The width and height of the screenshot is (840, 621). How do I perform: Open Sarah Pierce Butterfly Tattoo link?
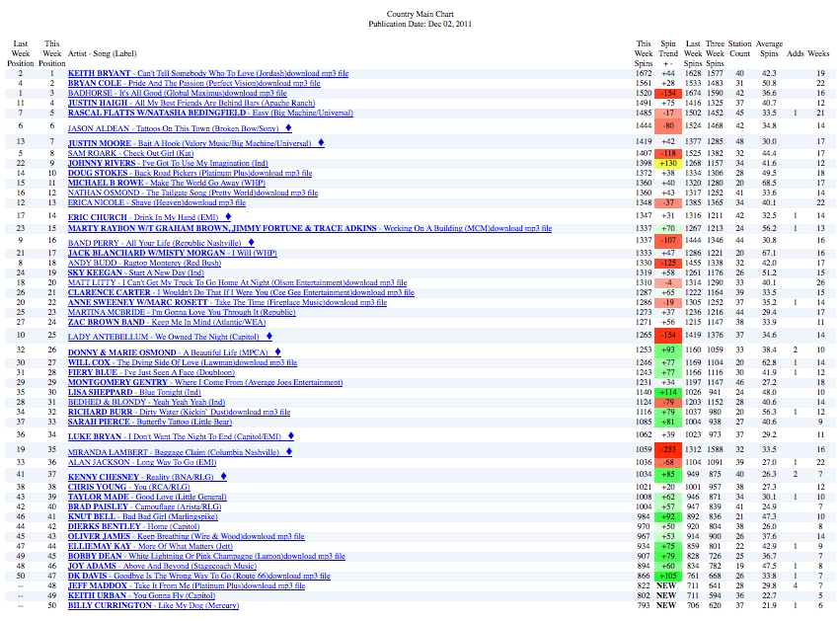click(x=150, y=422)
